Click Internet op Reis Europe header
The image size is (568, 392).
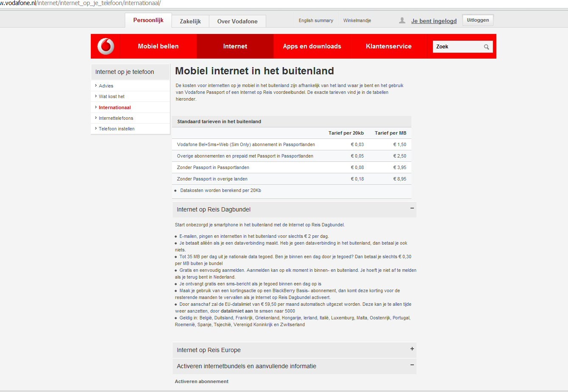coord(294,350)
